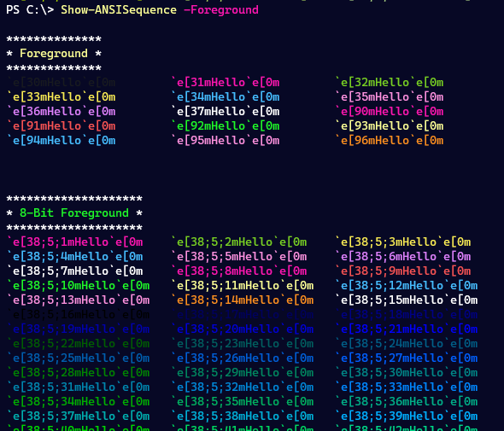Click the `e[95mHello sample text
Image resolution: width=504 pixels, height=431 pixels.
point(225,140)
